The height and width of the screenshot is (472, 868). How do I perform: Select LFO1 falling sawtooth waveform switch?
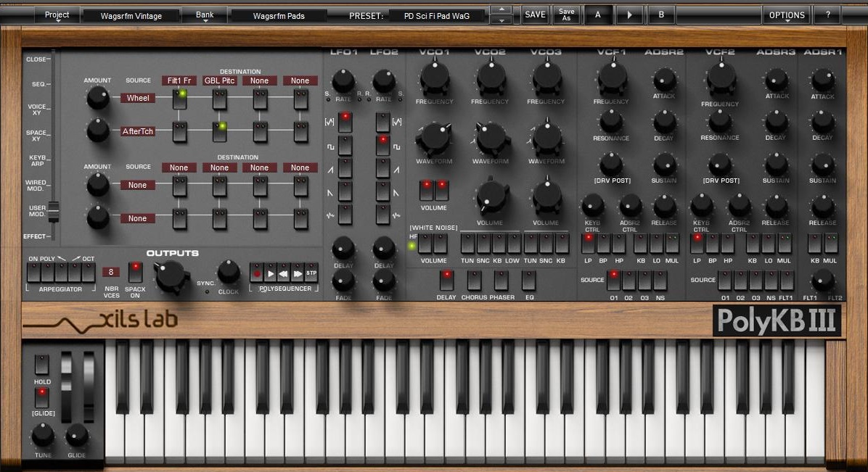pyautogui.click(x=345, y=191)
